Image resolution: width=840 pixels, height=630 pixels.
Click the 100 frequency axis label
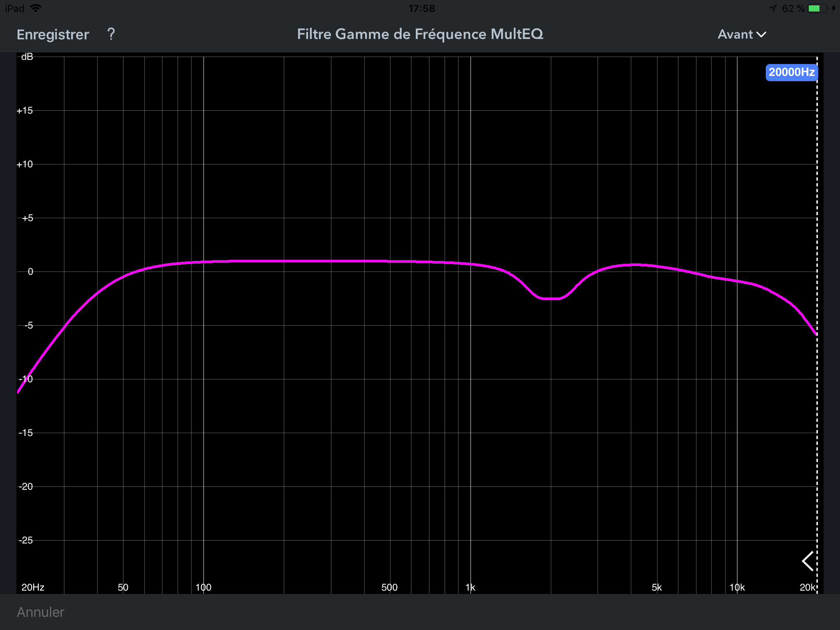click(x=203, y=587)
